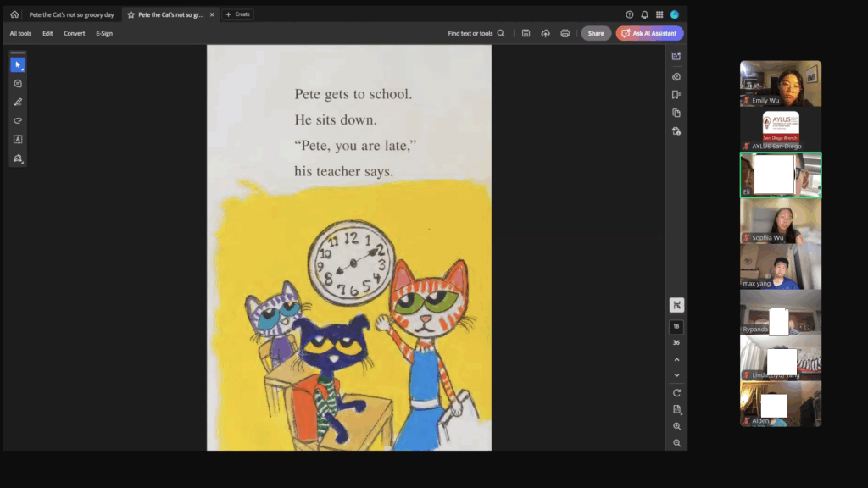The image size is (868, 488).
Task: Star the active Pete the Cat tab
Action: [x=131, y=14]
